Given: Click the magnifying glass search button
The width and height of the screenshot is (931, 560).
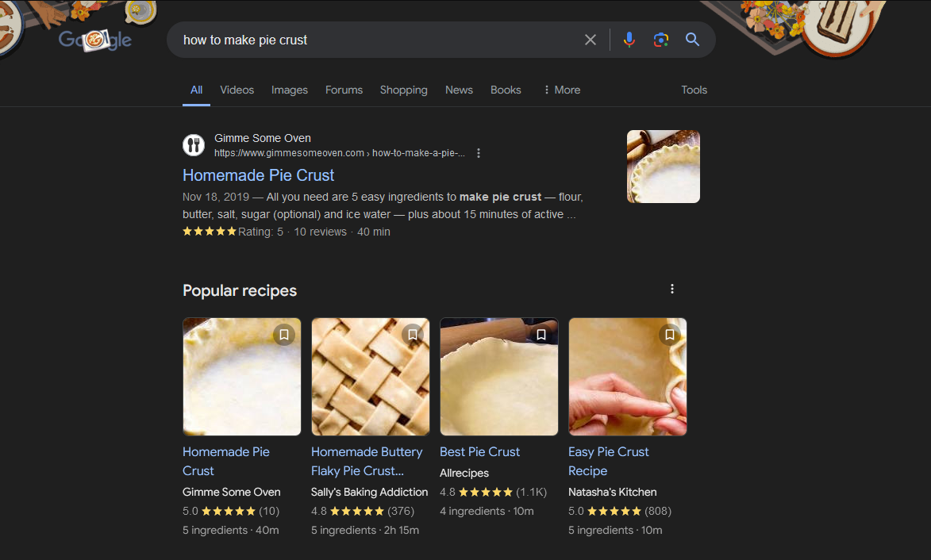Looking at the screenshot, I should (x=692, y=40).
